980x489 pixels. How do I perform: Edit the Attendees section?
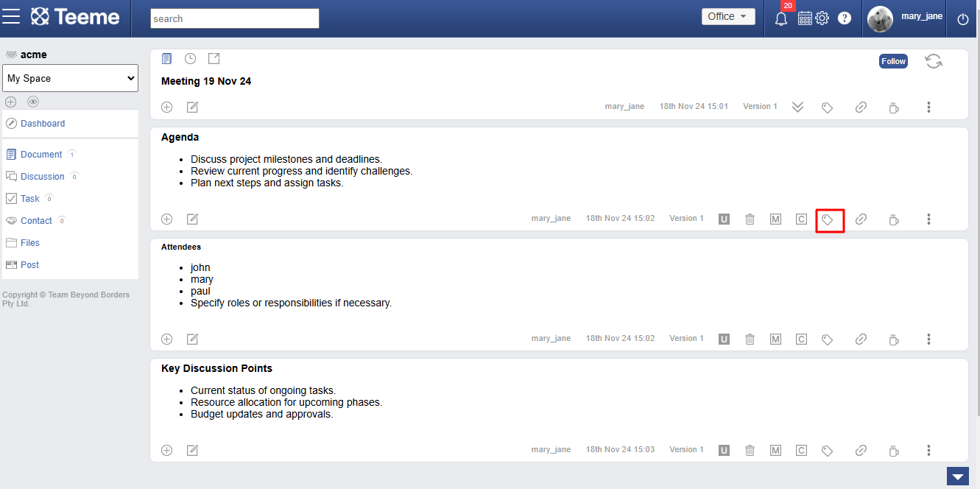192,339
